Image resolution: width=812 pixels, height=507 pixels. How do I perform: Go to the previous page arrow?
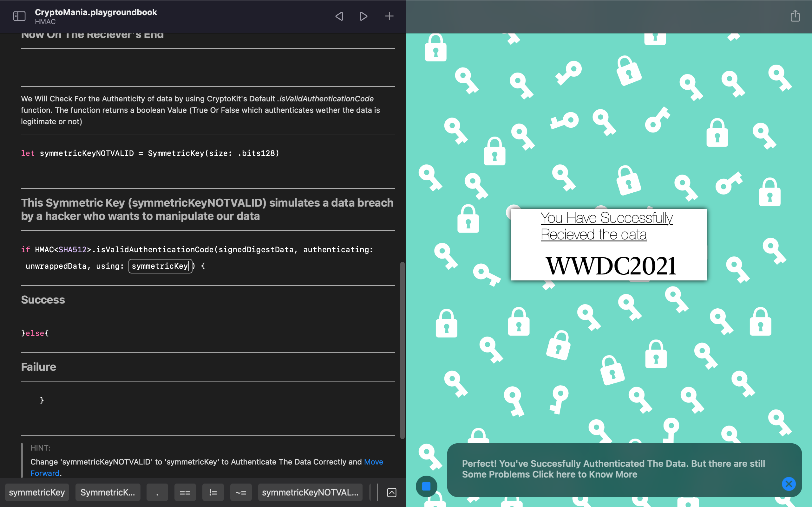click(x=339, y=16)
